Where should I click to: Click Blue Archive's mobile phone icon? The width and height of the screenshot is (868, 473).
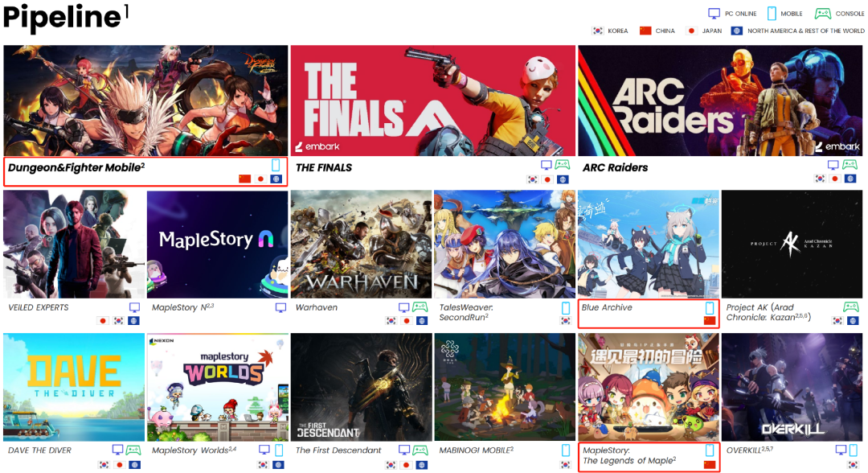[710, 308]
